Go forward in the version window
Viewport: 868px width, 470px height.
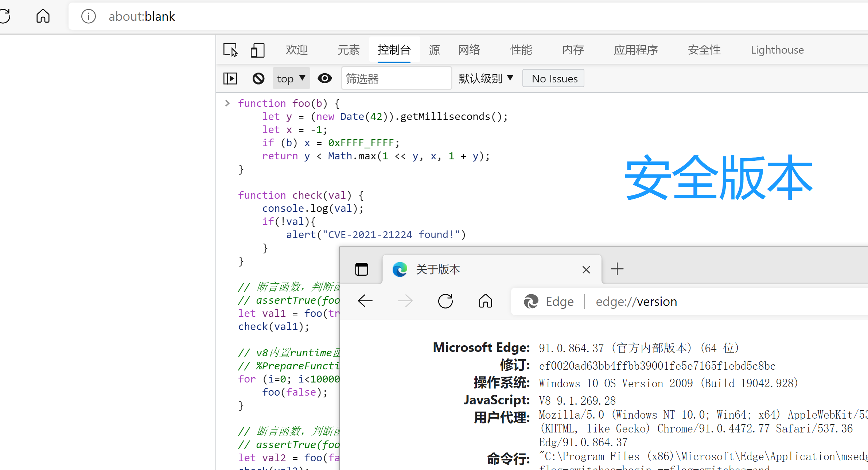pos(405,301)
